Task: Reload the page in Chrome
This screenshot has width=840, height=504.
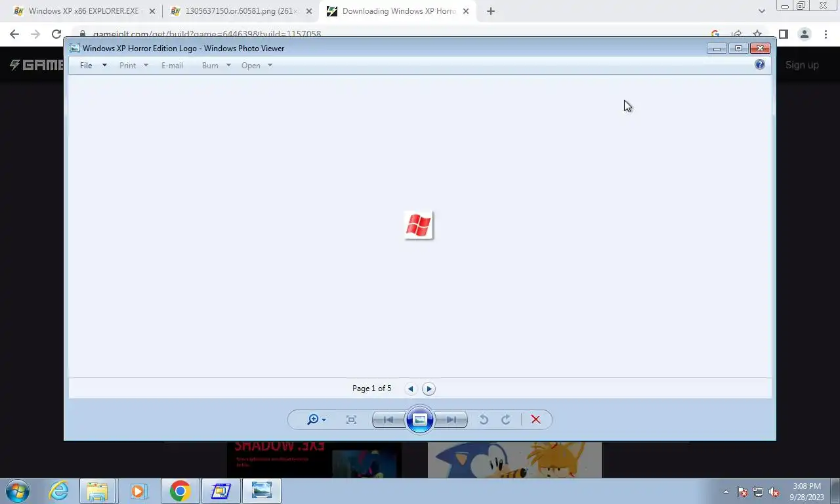Action: tap(56, 34)
